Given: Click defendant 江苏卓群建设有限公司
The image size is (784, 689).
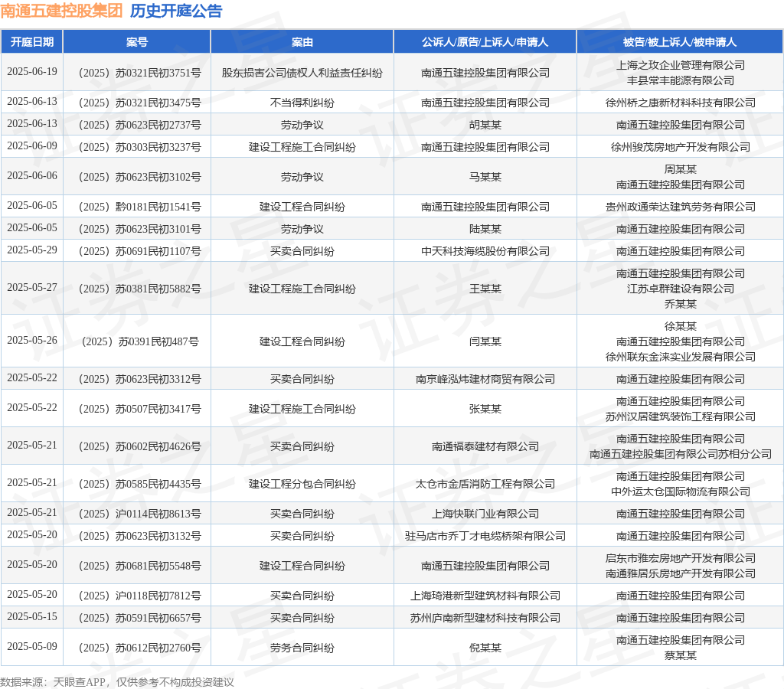Looking at the screenshot, I should (681, 289).
